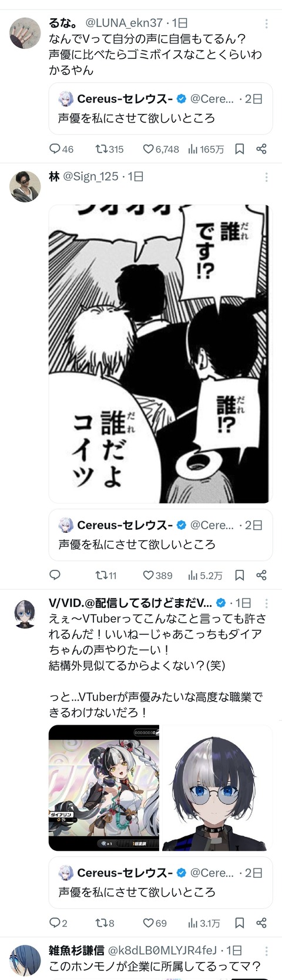Bookmark the tweet with 165万 views
Screen dimensions: 282x980
coord(240,149)
